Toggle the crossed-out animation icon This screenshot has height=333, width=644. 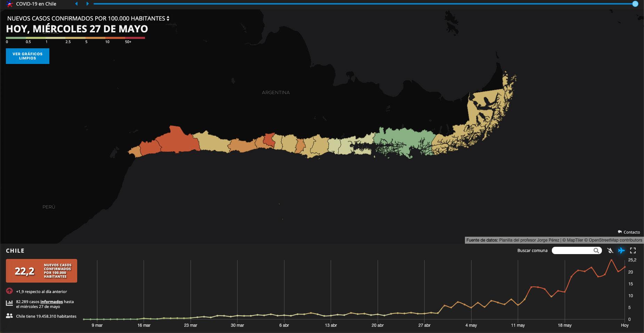(610, 250)
